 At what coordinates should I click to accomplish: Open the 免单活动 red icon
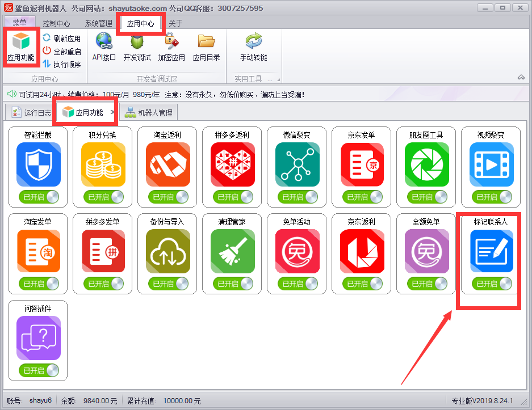[x=298, y=251]
